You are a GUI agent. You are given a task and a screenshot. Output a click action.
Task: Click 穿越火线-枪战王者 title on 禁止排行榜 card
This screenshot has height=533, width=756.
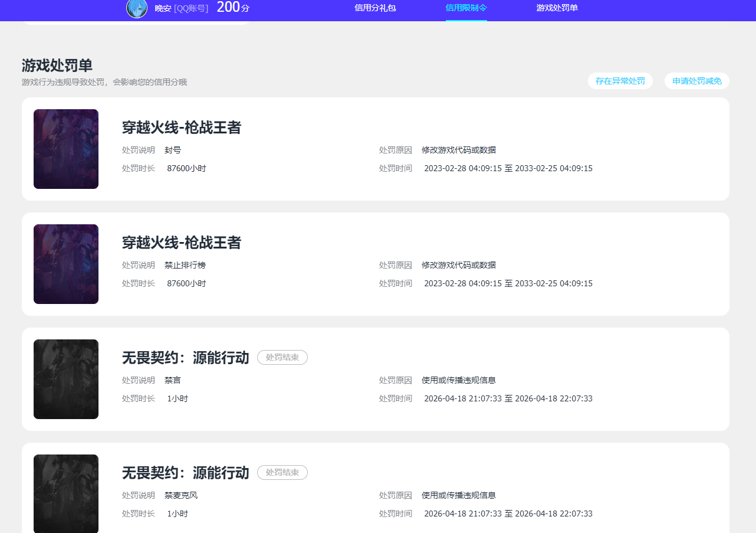pyautogui.click(x=182, y=243)
